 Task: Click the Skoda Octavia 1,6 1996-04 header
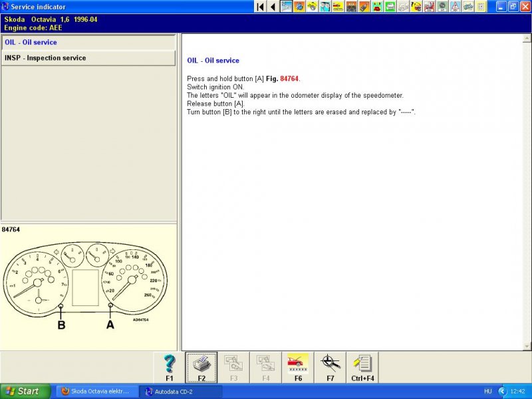(51, 20)
